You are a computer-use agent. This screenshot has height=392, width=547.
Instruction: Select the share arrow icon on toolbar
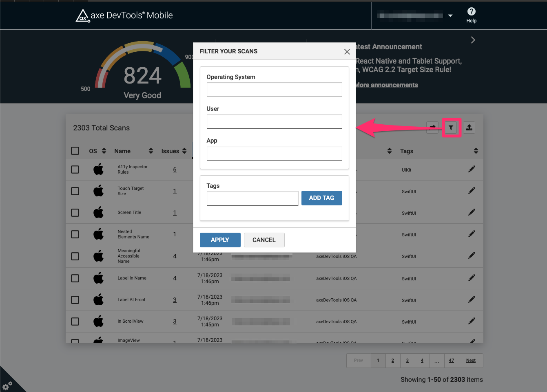(x=432, y=127)
